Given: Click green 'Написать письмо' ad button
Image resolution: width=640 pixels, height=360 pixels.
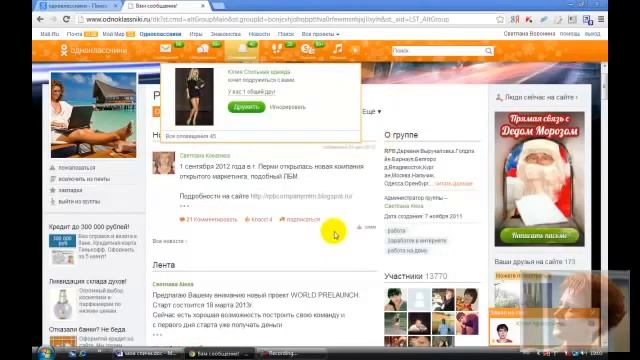Looking at the screenshot, I should [539, 236].
